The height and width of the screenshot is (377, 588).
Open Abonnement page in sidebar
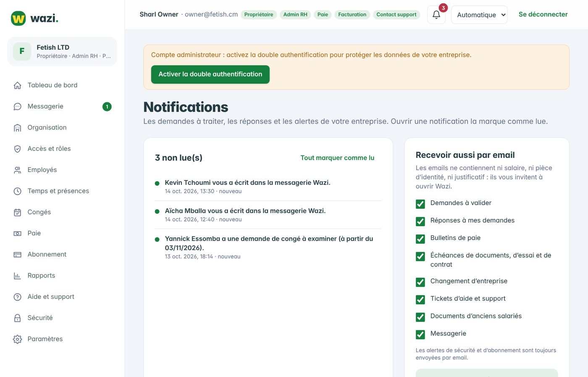62,254
